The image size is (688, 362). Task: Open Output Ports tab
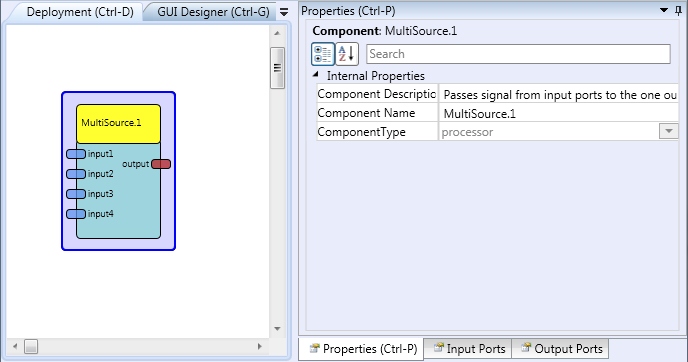561,349
